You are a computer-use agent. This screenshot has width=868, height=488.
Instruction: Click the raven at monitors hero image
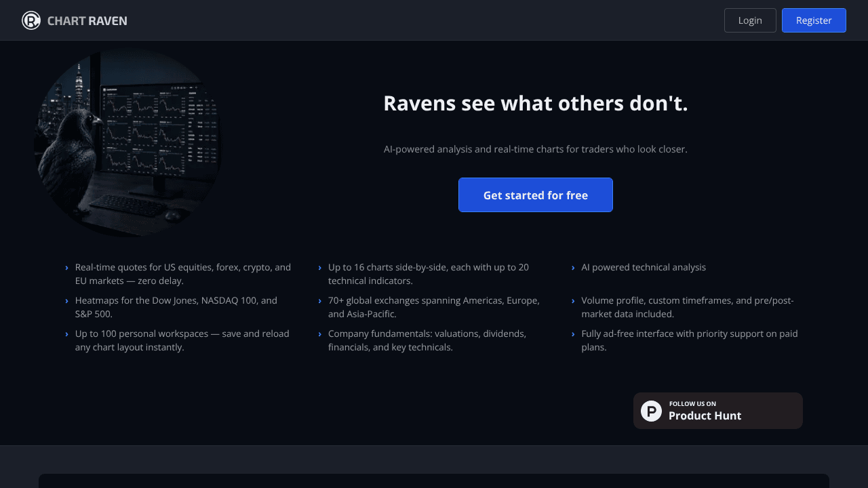coord(127,142)
